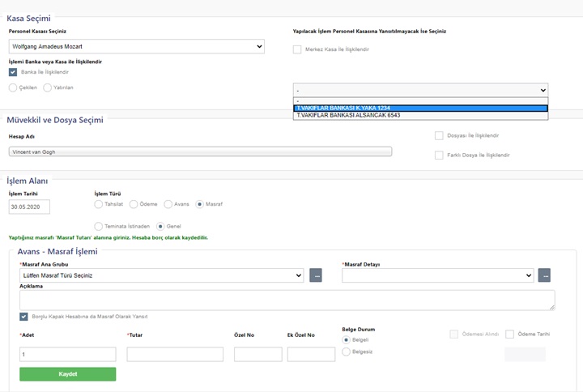Open the Personel Kasası dropdown
Image resolution: width=583 pixels, height=392 pixels.
(x=136, y=47)
